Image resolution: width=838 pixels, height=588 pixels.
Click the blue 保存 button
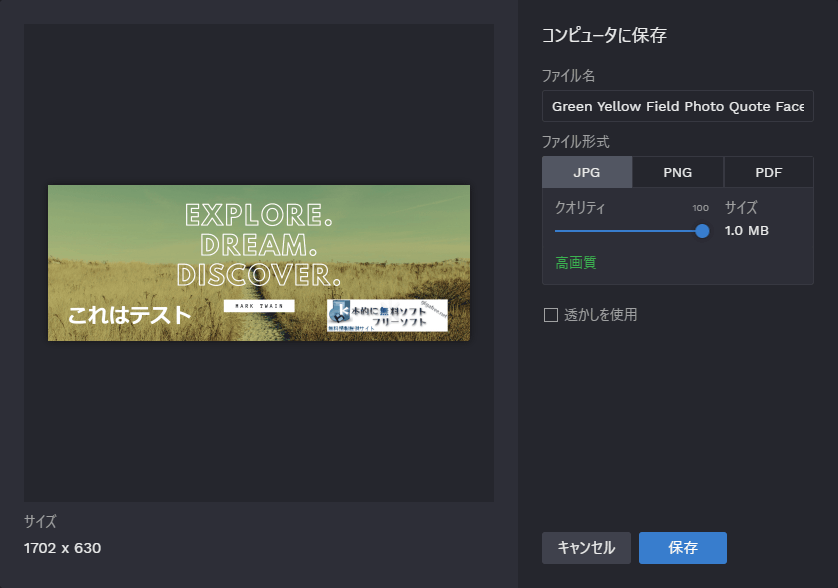pyautogui.click(x=682, y=547)
